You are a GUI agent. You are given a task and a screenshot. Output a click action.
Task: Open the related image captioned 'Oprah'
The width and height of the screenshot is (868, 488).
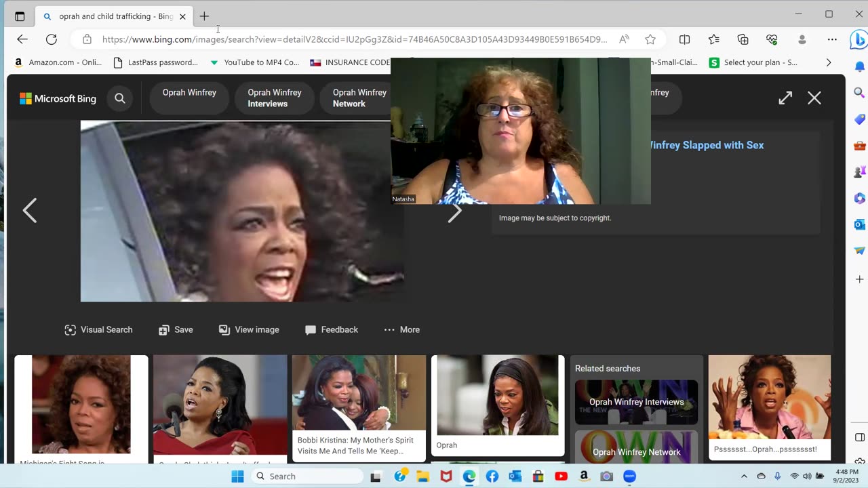pos(498,405)
